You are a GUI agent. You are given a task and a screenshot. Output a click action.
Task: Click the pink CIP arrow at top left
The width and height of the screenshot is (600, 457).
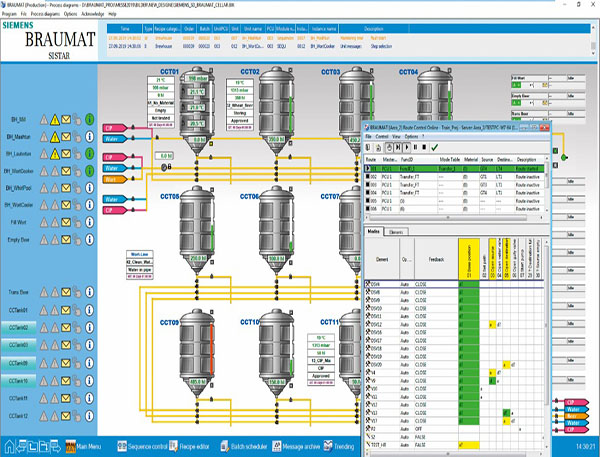115,127
